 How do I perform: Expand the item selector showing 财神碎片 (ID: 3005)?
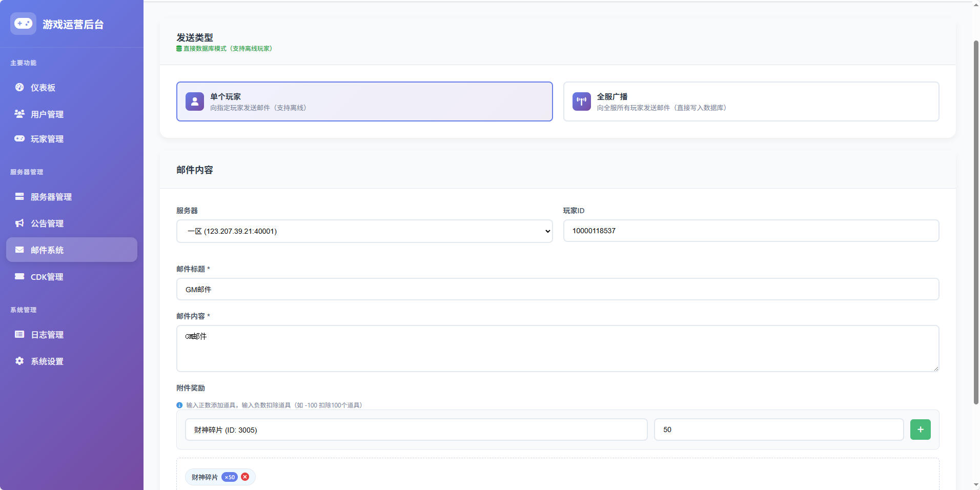point(416,430)
